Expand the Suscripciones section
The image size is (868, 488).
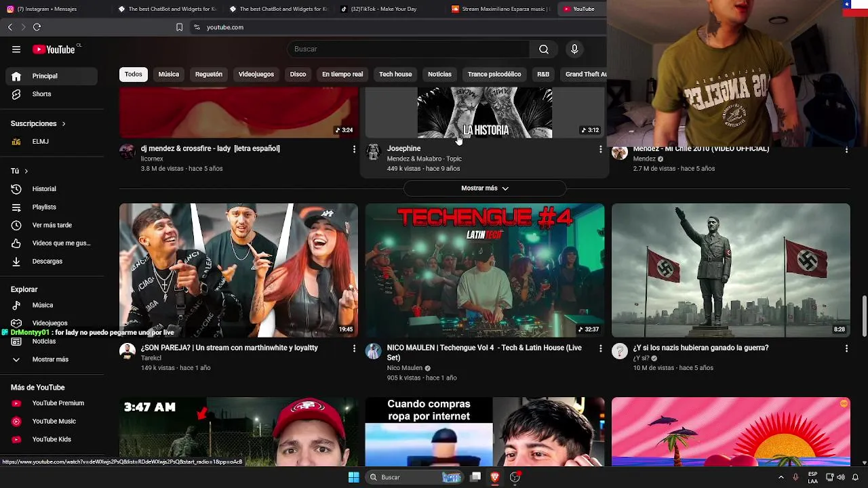pos(38,123)
